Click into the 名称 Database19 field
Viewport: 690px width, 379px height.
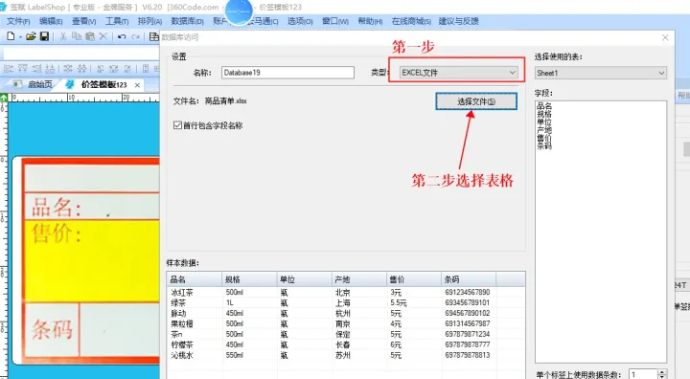click(288, 73)
